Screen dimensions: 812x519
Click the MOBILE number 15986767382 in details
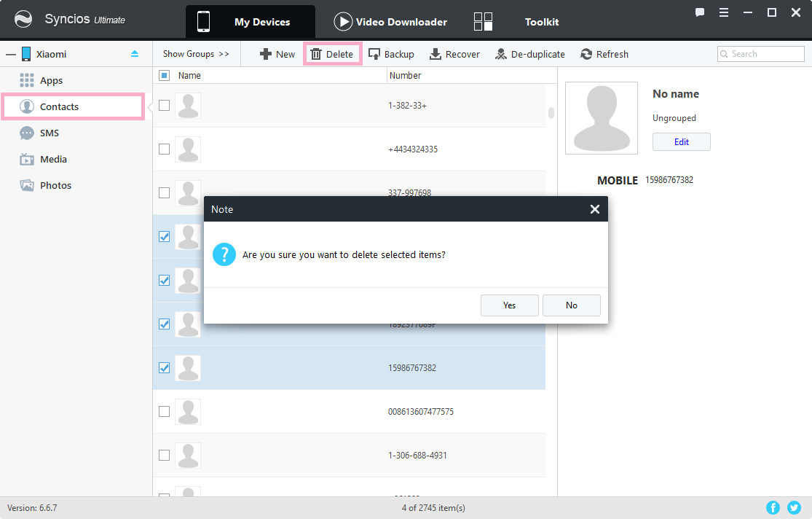coord(669,180)
